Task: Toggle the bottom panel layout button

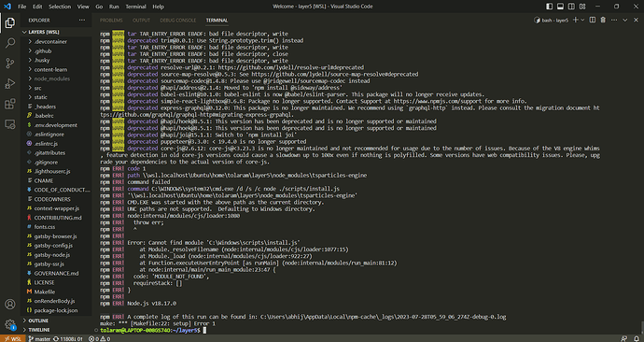Action: pyautogui.click(x=560, y=7)
